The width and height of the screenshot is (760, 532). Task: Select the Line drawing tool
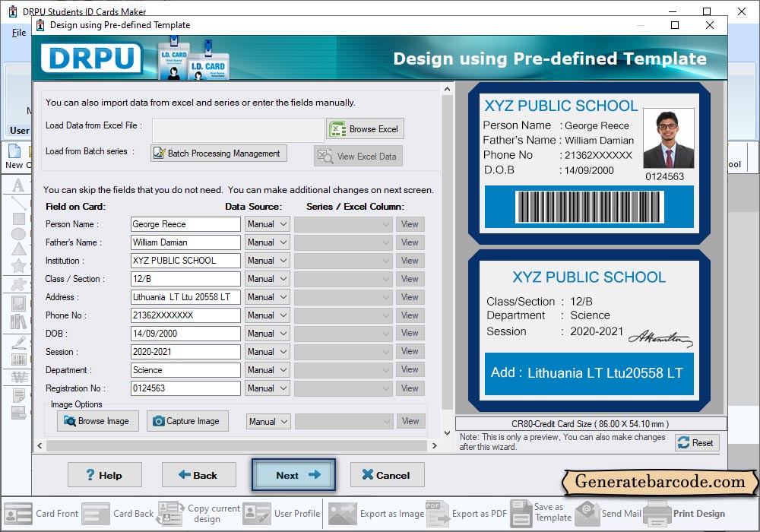pos(18,202)
